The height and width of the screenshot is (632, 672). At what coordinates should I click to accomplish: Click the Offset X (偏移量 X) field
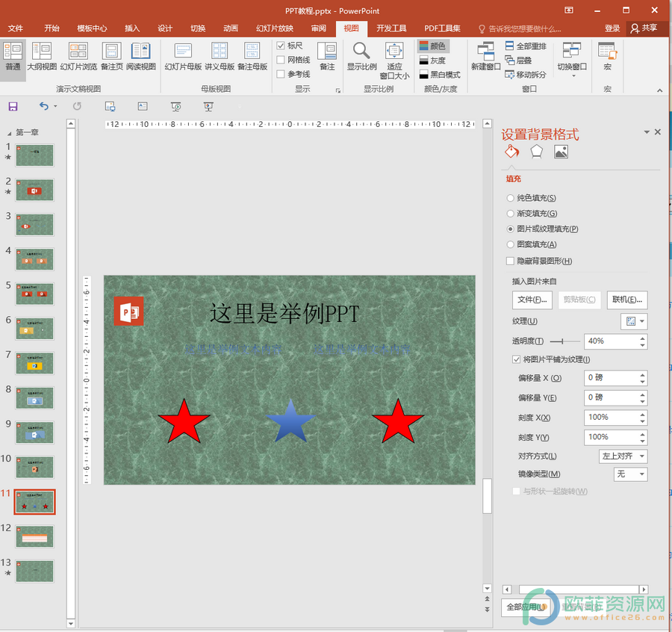click(x=612, y=378)
